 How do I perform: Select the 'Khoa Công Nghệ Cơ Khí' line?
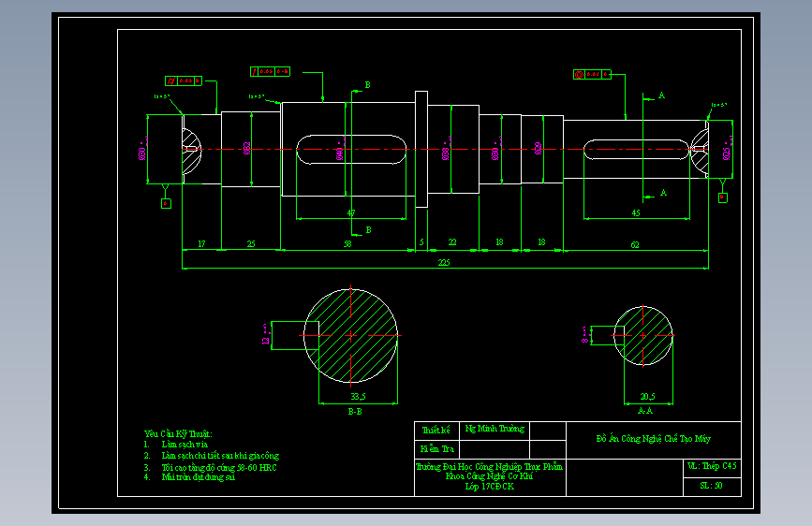click(x=490, y=476)
